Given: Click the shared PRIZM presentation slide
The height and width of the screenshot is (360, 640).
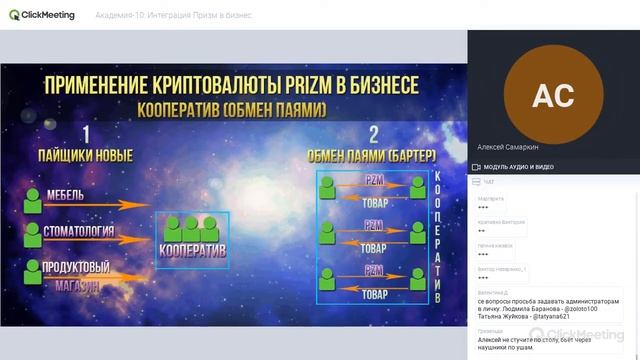Looking at the screenshot, I should point(234,195).
